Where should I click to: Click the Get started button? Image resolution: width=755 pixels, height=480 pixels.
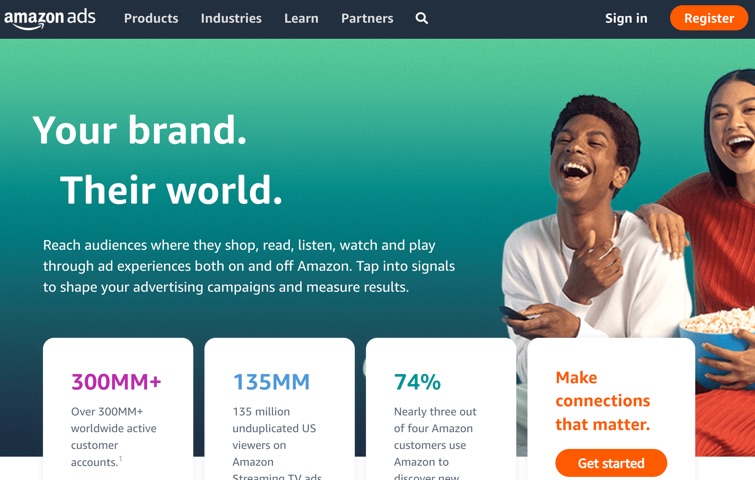tap(611, 463)
